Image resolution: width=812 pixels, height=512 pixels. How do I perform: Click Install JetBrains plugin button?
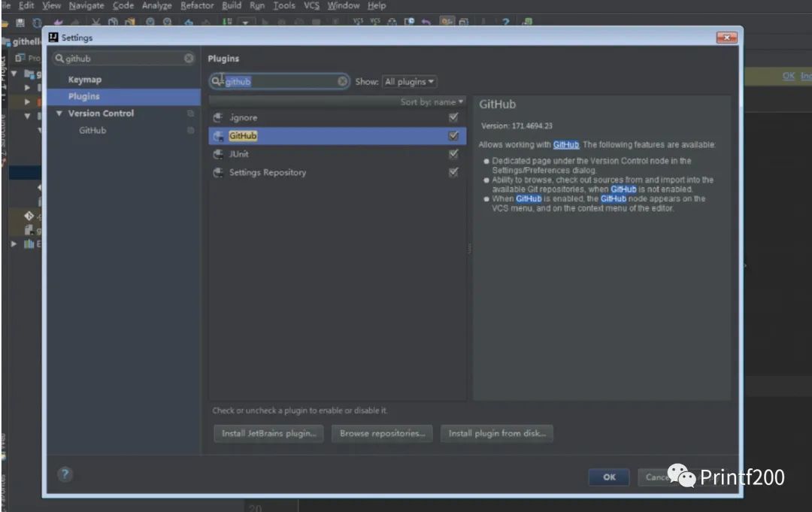268,433
